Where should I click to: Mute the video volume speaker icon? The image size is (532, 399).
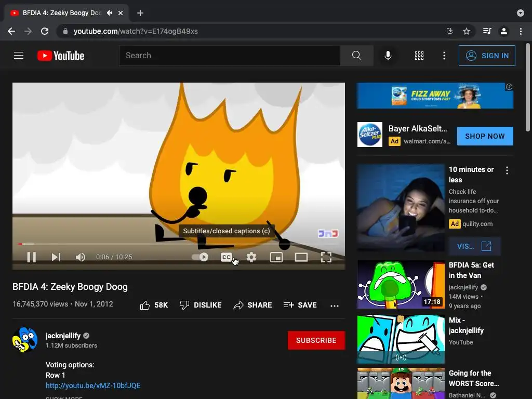tap(81, 257)
